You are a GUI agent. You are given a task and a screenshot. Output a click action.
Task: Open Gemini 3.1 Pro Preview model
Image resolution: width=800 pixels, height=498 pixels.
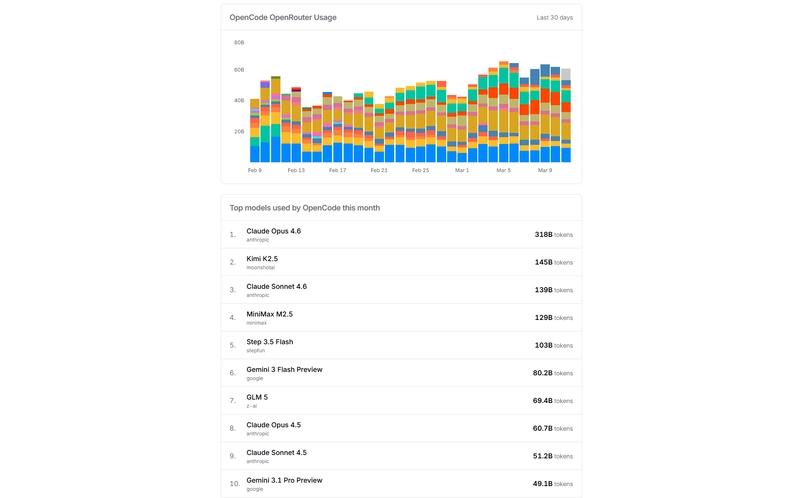284,480
